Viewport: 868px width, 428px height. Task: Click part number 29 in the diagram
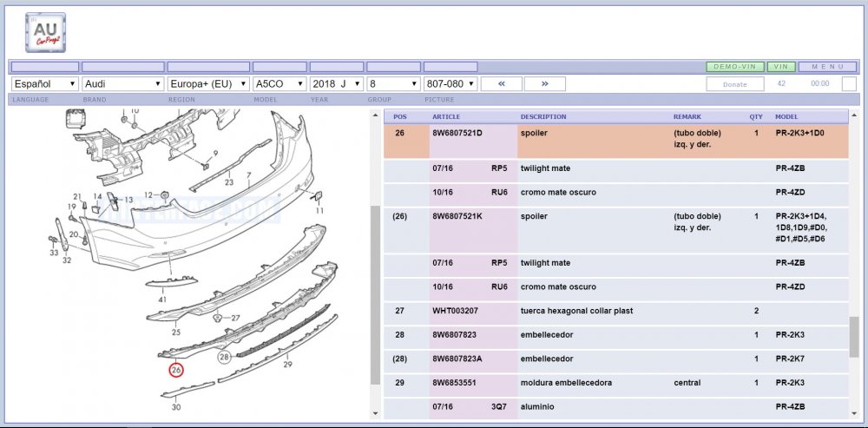click(288, 365)
